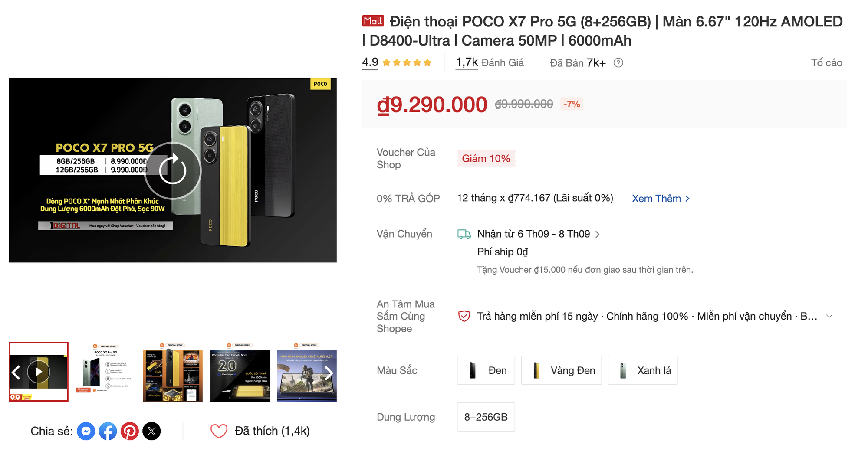Select the Xanh lá color option
The image size is (868, 461).
click(643, 370)
